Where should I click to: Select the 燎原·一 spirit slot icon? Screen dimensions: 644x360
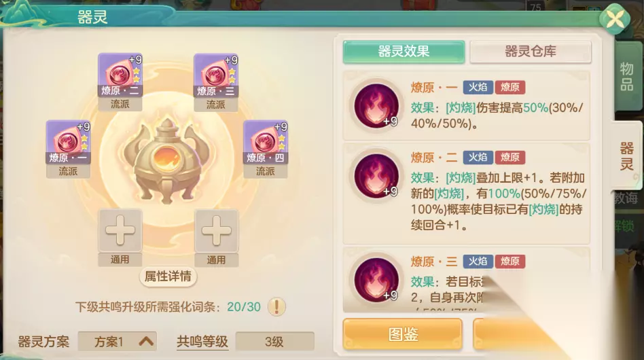(68, 142)
